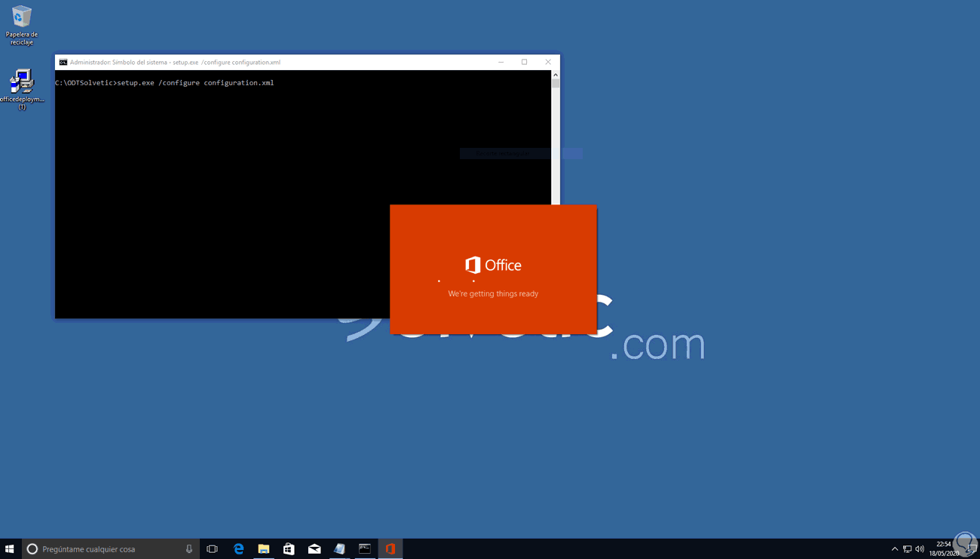Launch the Microsoft Store taskbar icon
Image resolution: width=980 pixels, height=559 pixels.
coord(289,548)
